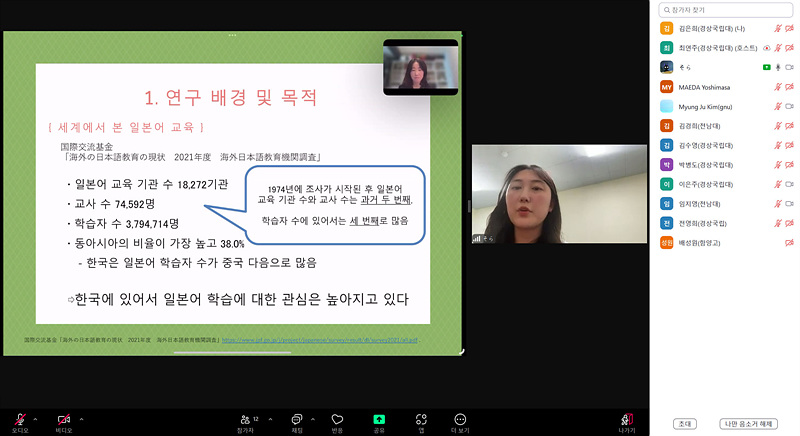Click the 반응 (Reactions) heart icon
Image resolution: width=800 pixels, height=436 pixels.
coord(337,419)
